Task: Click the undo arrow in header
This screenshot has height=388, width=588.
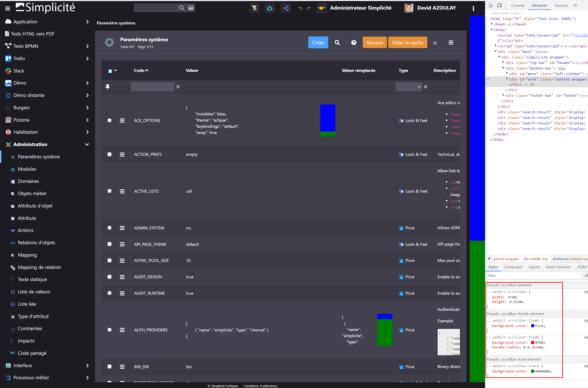Action: [x=300, y=8]
